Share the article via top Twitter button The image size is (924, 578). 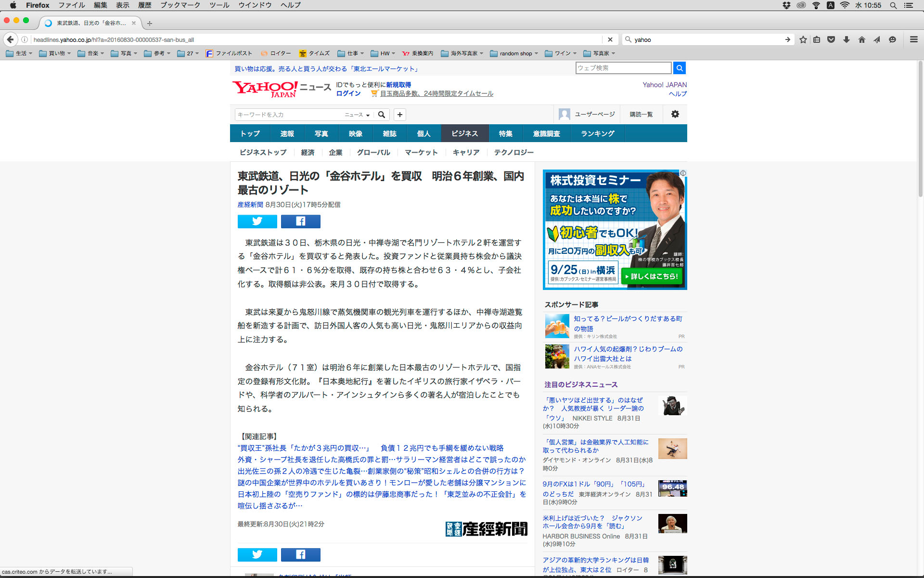(x=257, y=221)
